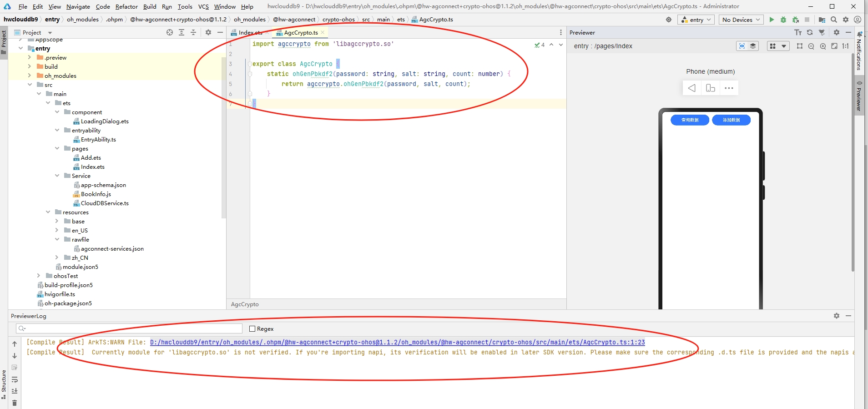868x409 pixels.
Task: Click the PreviewerLog search field
Action: [129, 328]
